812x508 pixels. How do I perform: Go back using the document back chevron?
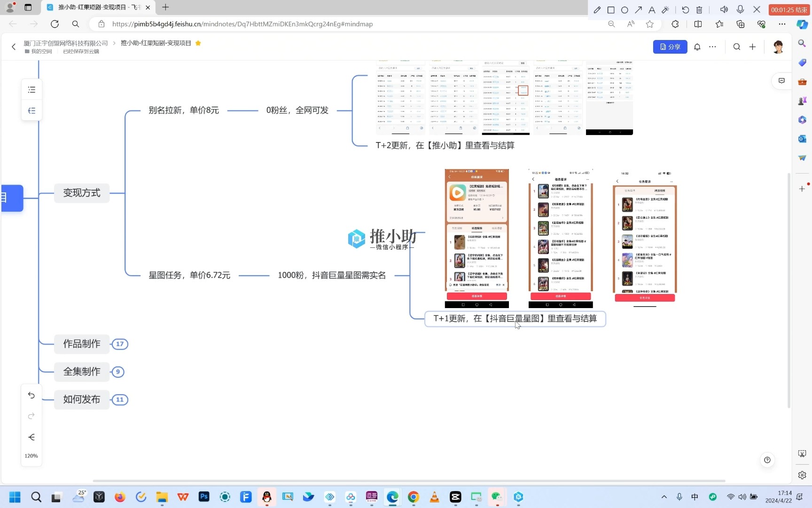pos(14,47)
